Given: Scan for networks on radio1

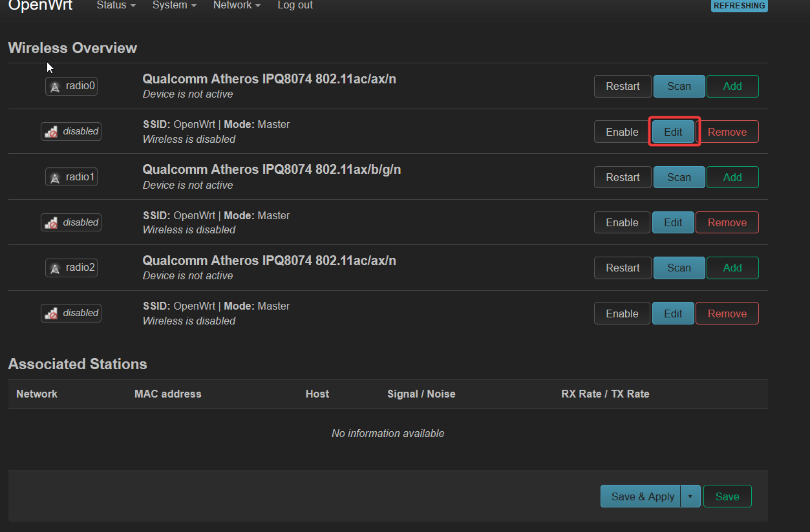Looking at the screenshot, I should (x=679, y=177).
